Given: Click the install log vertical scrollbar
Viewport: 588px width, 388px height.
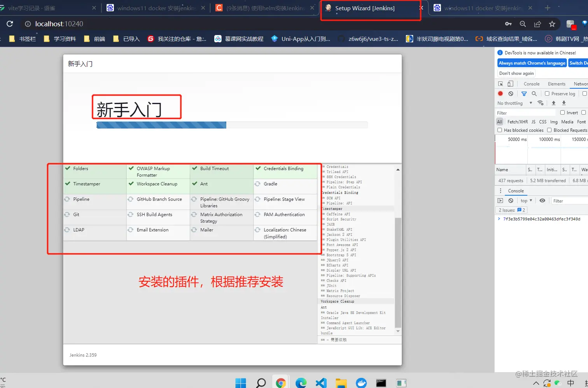Looking at the screenshot, I should 398,272.
